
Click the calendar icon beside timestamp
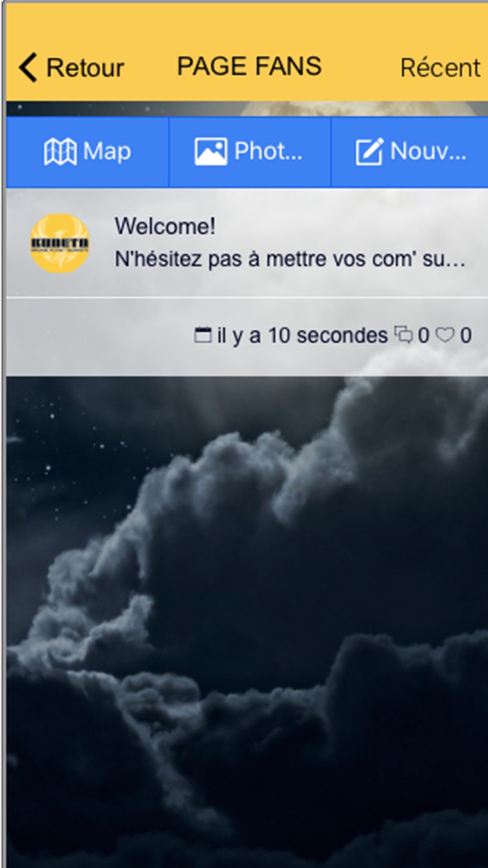[203, 335]
